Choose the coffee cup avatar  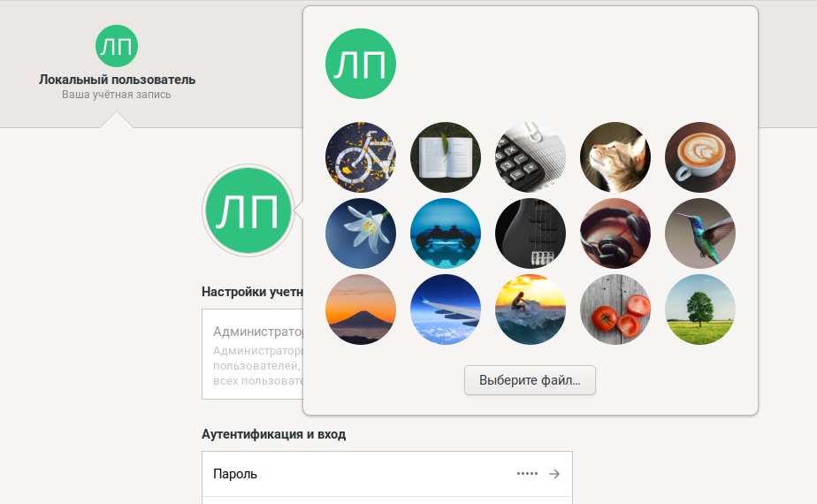pyautogui.click(x=700, y=157)
